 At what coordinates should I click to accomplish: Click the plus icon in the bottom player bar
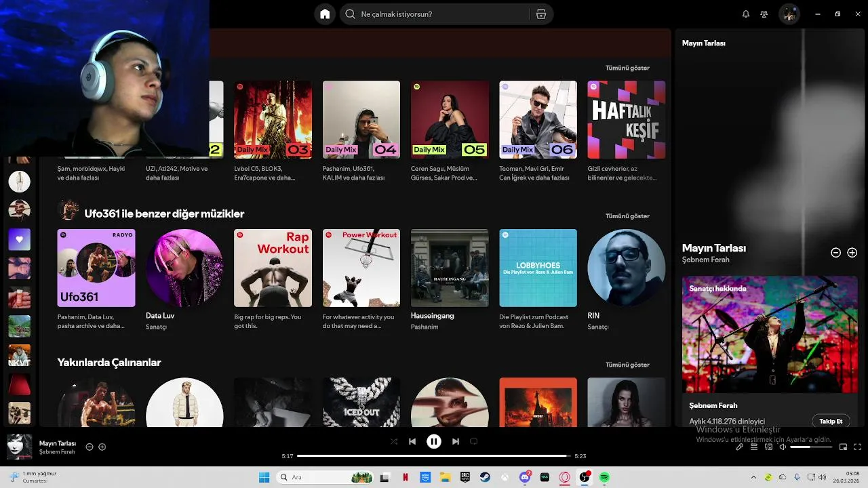(x=102, y=447)
